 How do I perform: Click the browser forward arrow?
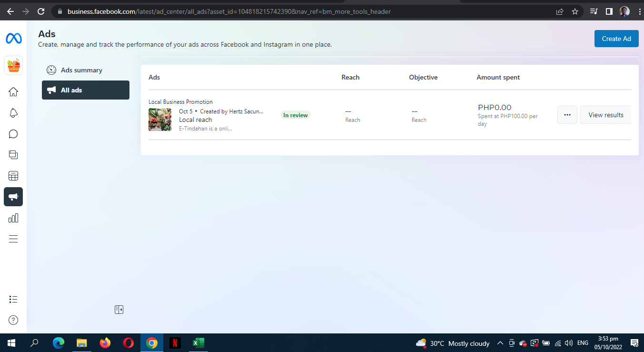click(x=26, y=11)
